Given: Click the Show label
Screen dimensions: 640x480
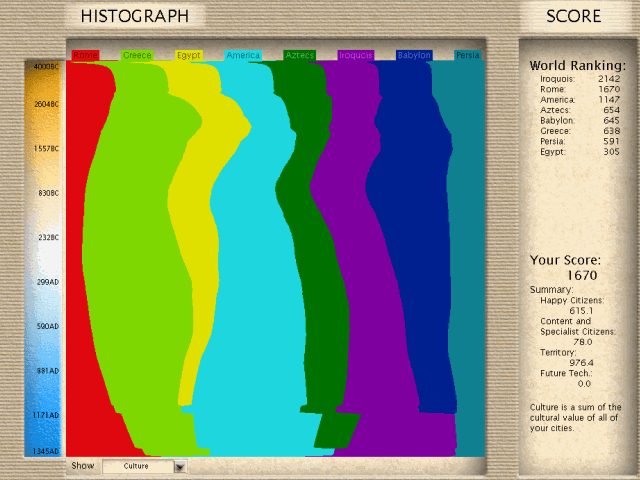Looking at the screenshot, I should 83,466.
